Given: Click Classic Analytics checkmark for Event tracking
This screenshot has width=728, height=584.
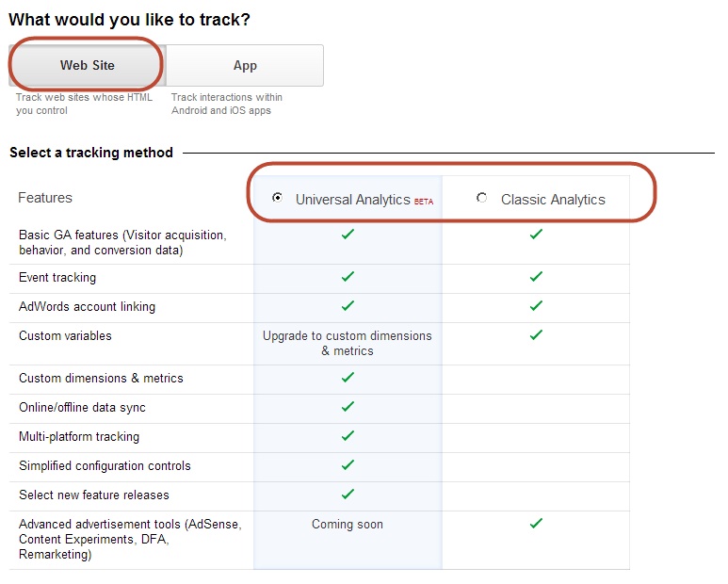Looking at the screenshot, I should pyautogui.click(x=536, y=277).
